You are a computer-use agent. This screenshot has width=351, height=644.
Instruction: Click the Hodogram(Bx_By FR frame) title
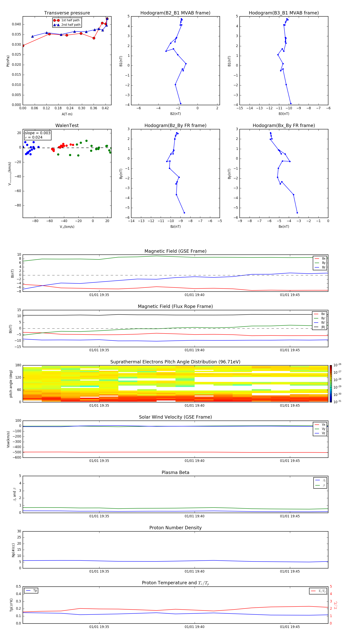pyautogui.click(x=284, y=125)
